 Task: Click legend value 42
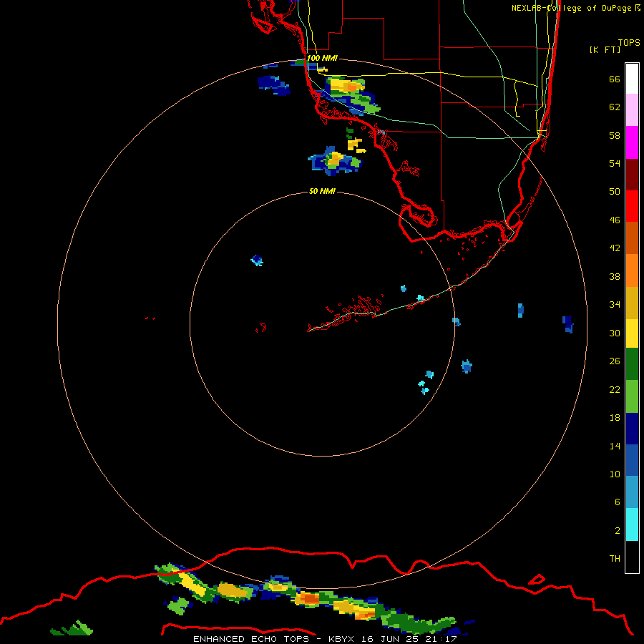pyautogui.click(x=615, y=248)
